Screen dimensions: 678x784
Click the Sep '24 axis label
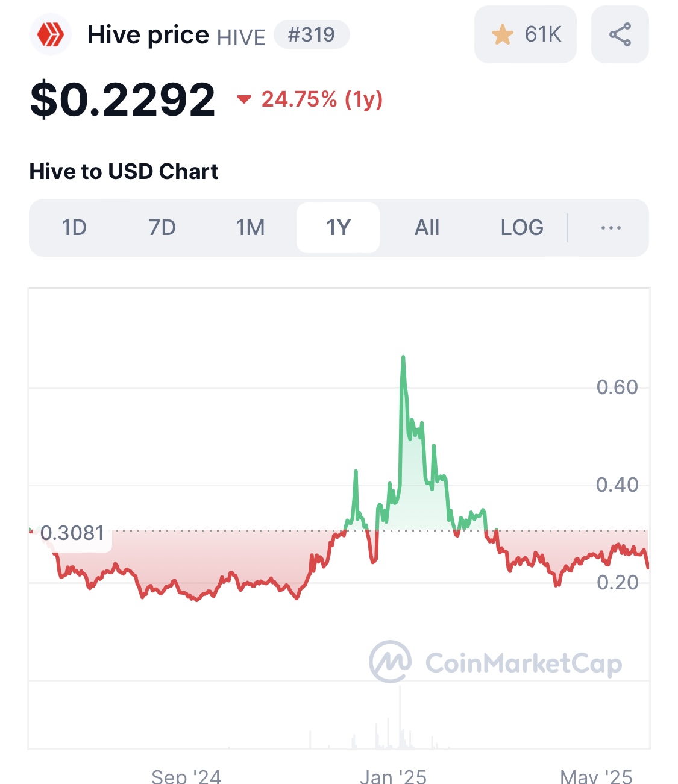186,776
